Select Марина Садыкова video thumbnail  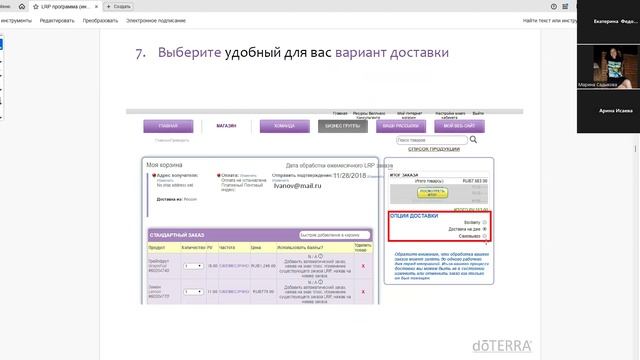pos(608,67)
